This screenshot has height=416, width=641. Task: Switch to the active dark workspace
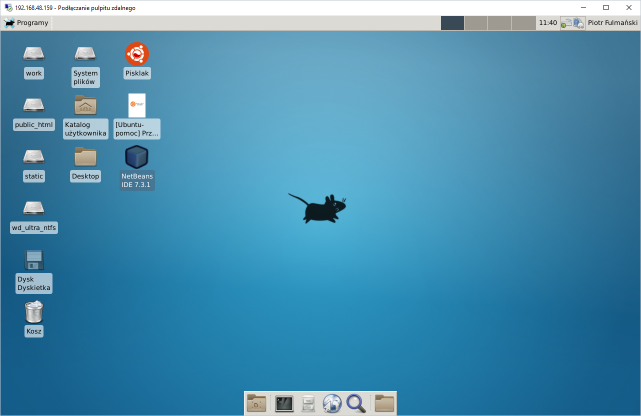point(452,23)
